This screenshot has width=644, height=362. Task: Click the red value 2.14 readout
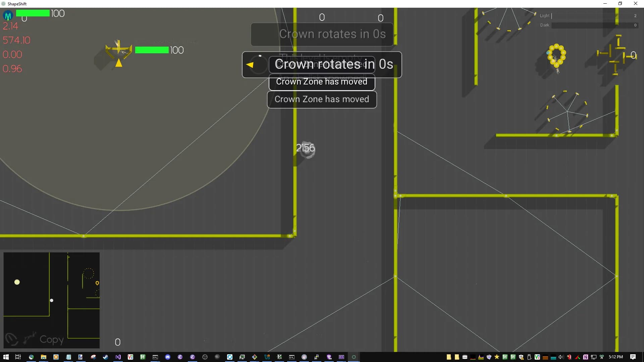tap(10, 26)
